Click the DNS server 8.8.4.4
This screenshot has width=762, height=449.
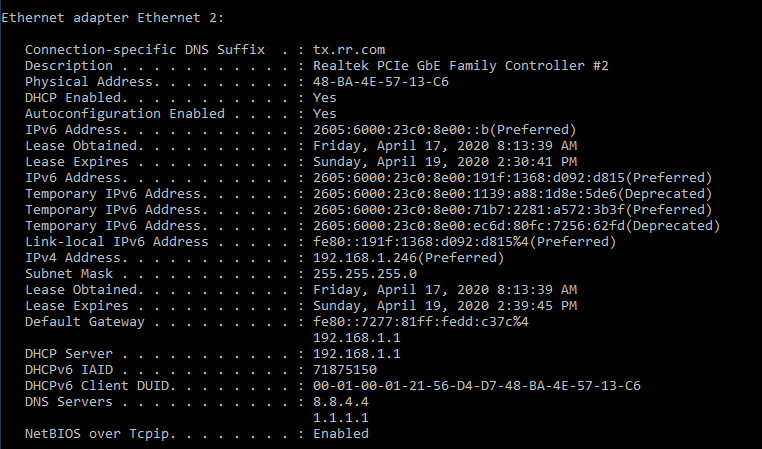pyautogui.click(x=340, y=401)
